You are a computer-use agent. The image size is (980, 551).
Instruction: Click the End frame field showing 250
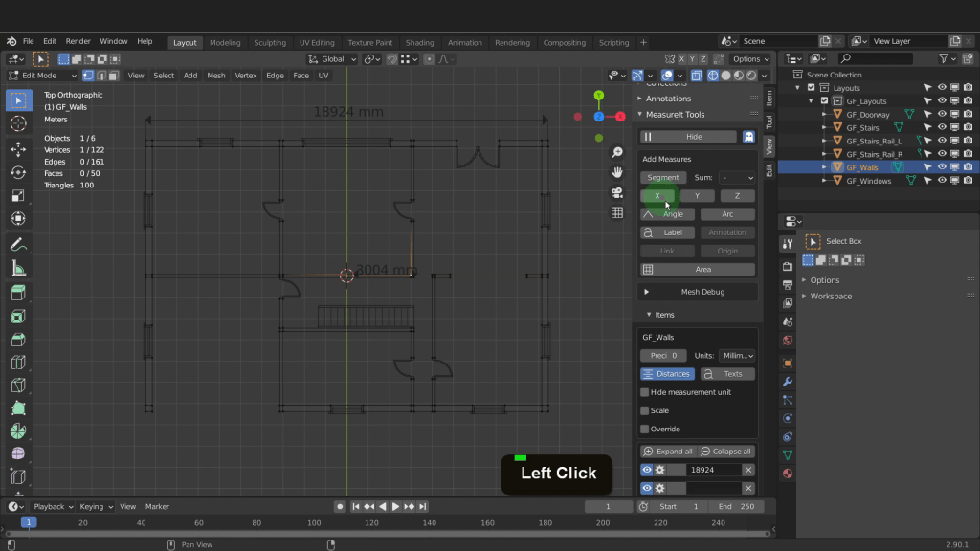click(735, 507)
